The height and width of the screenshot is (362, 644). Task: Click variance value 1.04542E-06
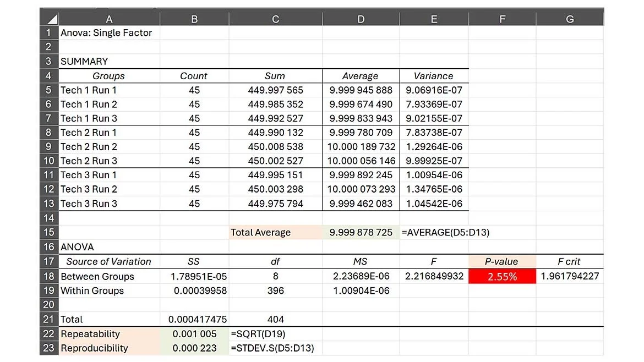coord(434,204)
